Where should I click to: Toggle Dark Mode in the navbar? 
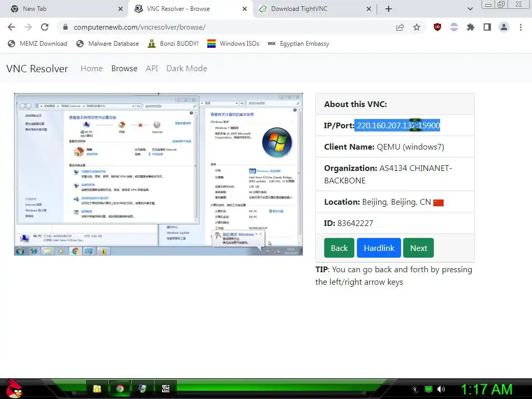click(187, 69)
